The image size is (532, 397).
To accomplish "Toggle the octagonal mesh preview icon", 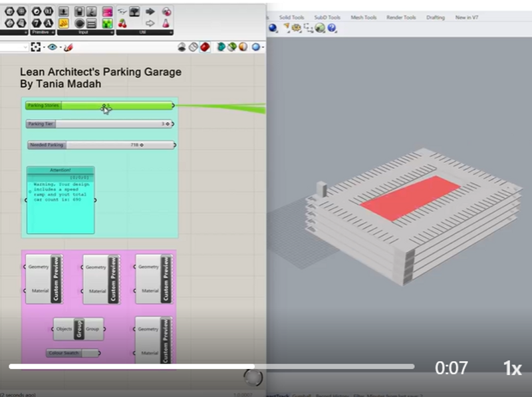I will [x=182, y=47].
